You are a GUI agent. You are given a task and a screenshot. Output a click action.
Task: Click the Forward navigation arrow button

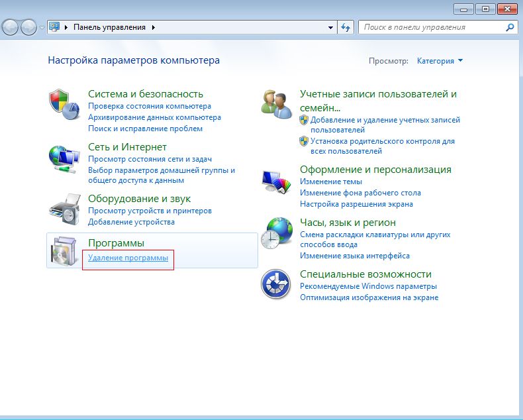28,27
